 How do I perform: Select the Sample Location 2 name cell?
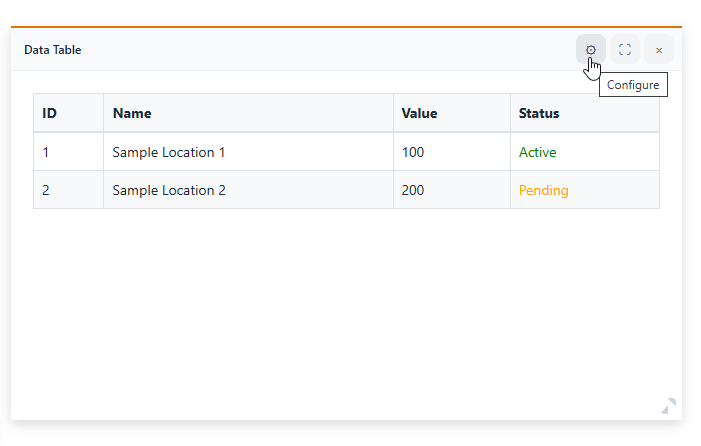169,190
